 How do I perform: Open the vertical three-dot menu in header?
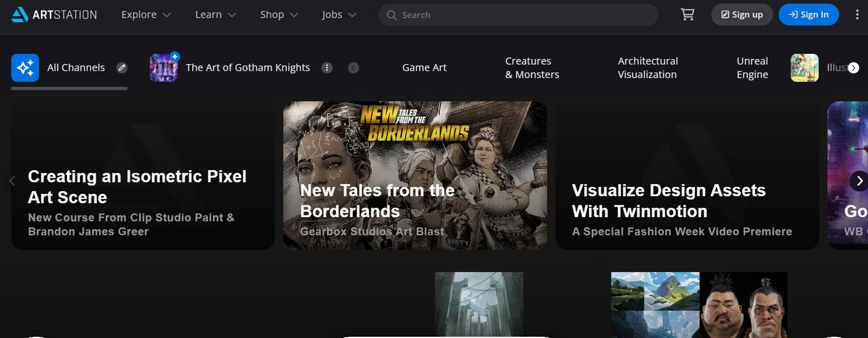857,14
